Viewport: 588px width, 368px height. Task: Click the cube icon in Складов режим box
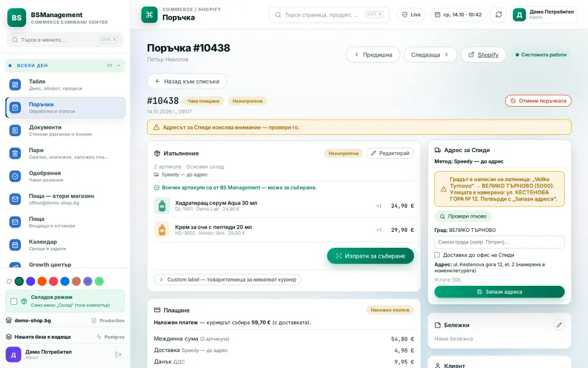24,301
